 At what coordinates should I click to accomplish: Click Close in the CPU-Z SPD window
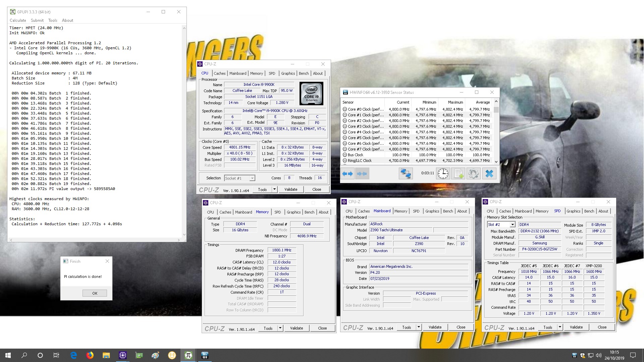(602, 327)
